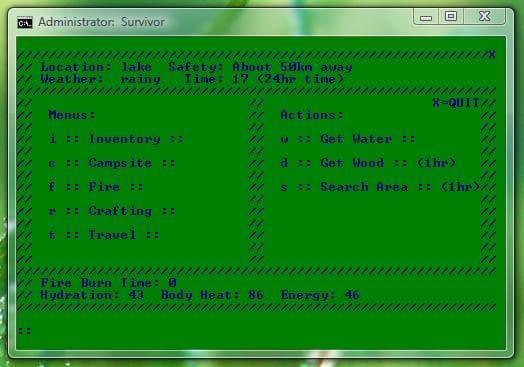
Task: Click the 'c :: Campsite ::' menu line
Action: point(112,163)
